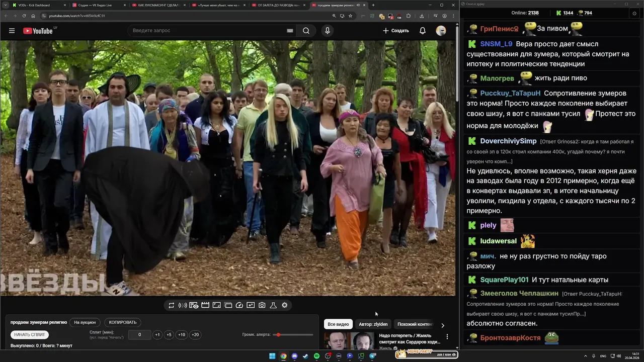The image size is (644, 362).
Task: Open Spotify from the taskbar
Action: pyautogui.click(x=316, y=356)
